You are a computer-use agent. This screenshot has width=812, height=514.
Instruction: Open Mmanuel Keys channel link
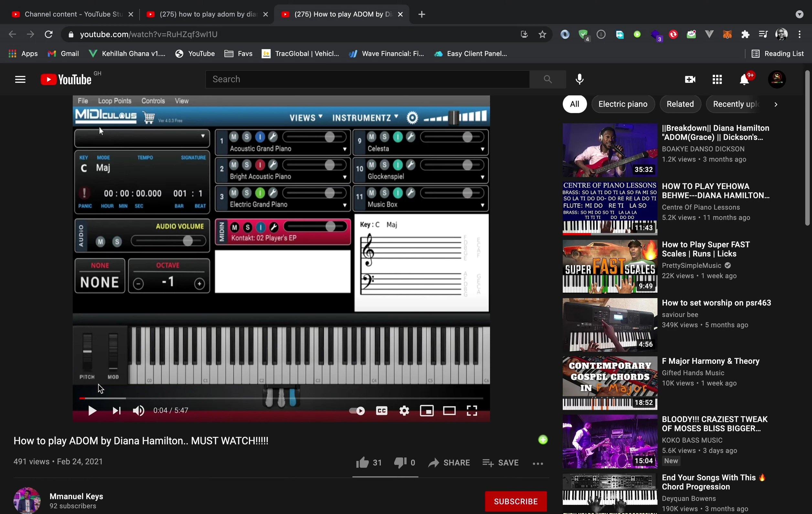point(76,497)
